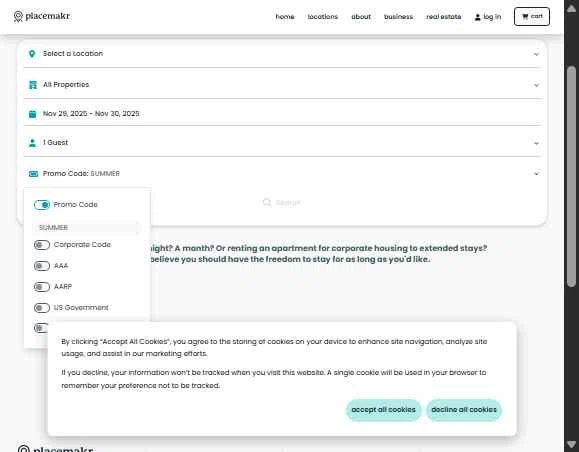Viewport: 579px width, 452px height.
Task: Click the guest person icon
Action: click(x=32, y=143)
